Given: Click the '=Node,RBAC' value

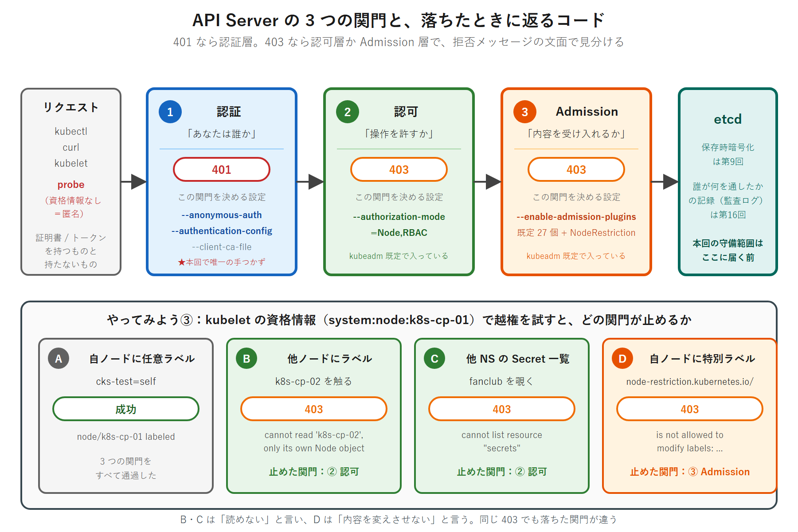Looking at the screenshot, I should pos(399,233).
